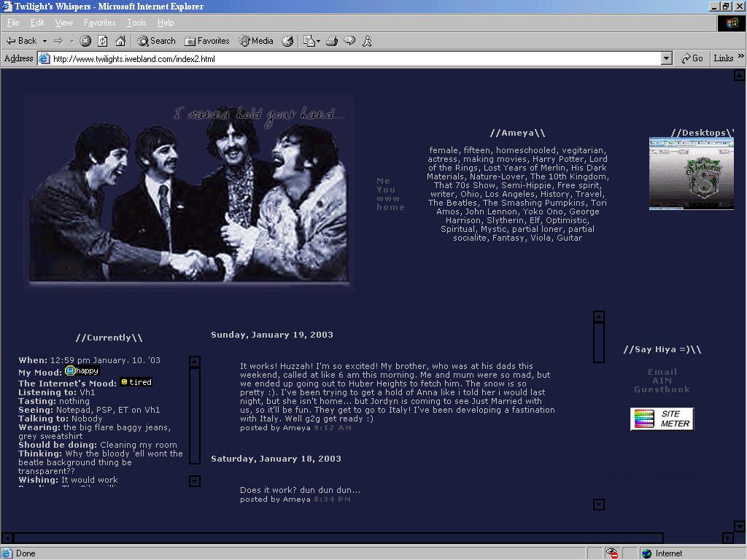Image resolution: width=747 pixels, height=560 pixels.
Task: Click the 'www' navigation link
Action: tap(388, 198)
